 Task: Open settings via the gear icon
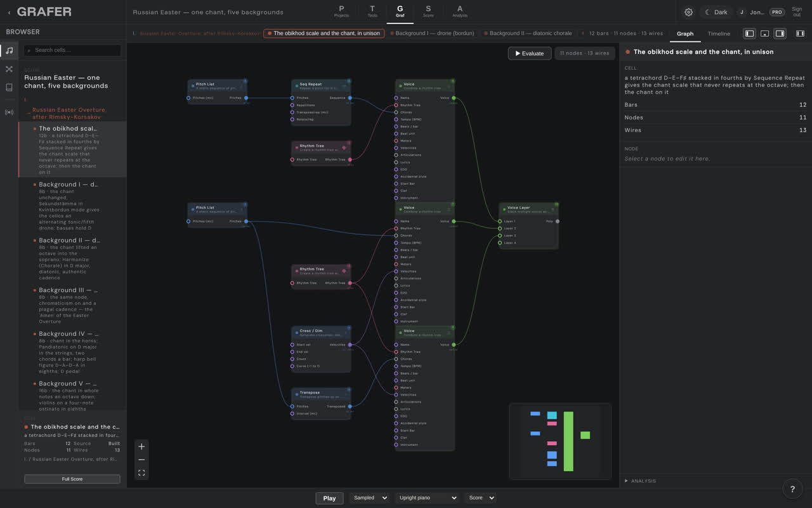[x=688, y=12]
